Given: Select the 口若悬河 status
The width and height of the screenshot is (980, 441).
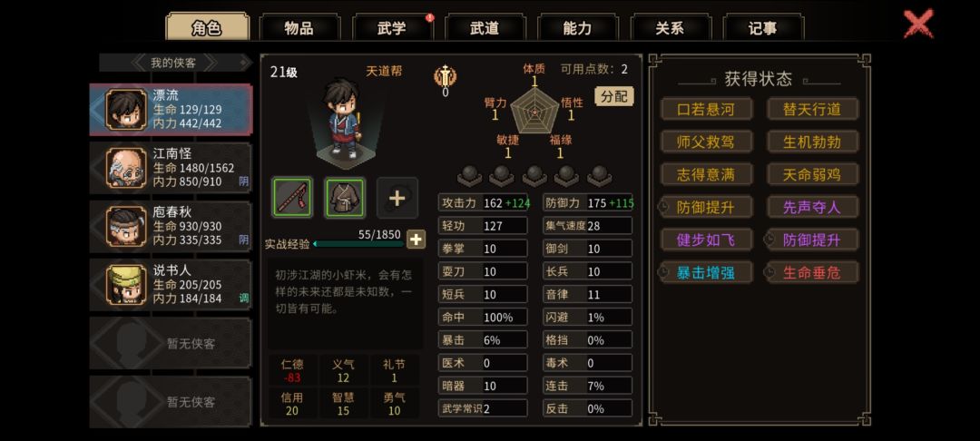Looking at the screenshot, I should click(706, 109).
